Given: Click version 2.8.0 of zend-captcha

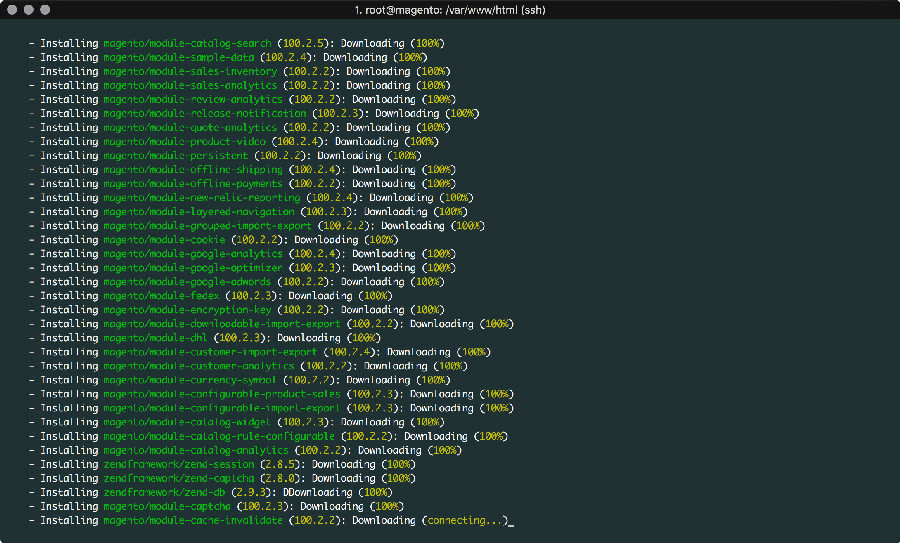Looking at the screenshot, I should [281, 478].
